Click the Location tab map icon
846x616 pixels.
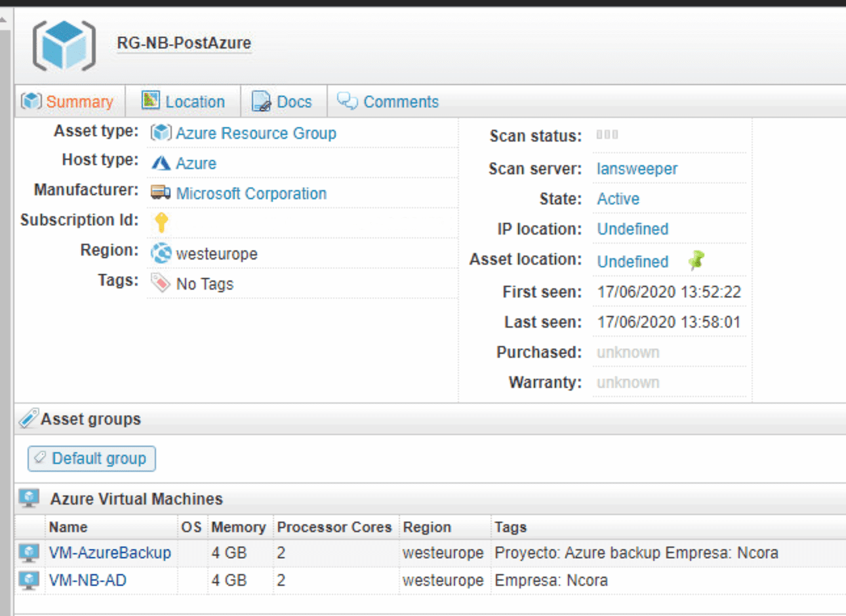pos(151,100)
